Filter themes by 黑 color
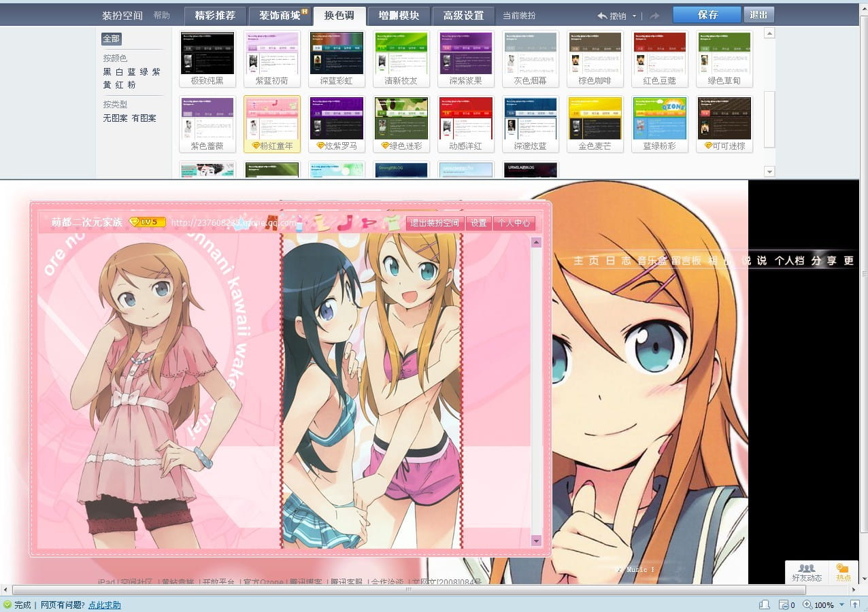 [107, 72]
